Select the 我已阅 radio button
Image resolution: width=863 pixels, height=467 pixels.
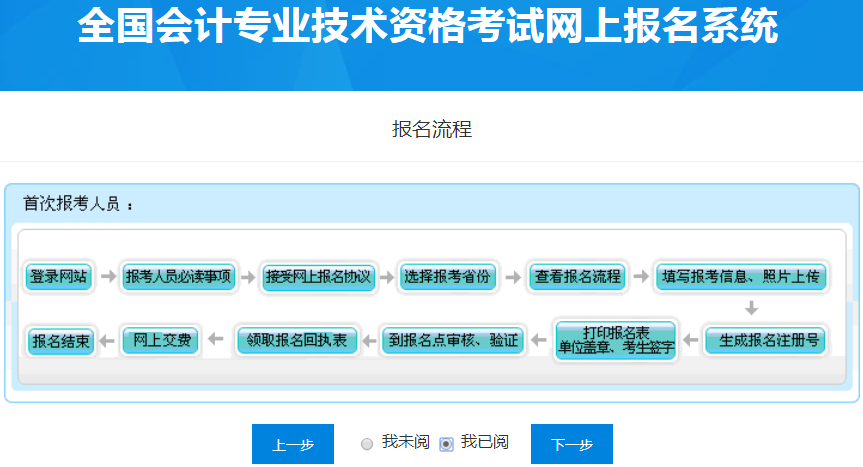point(446,443)
